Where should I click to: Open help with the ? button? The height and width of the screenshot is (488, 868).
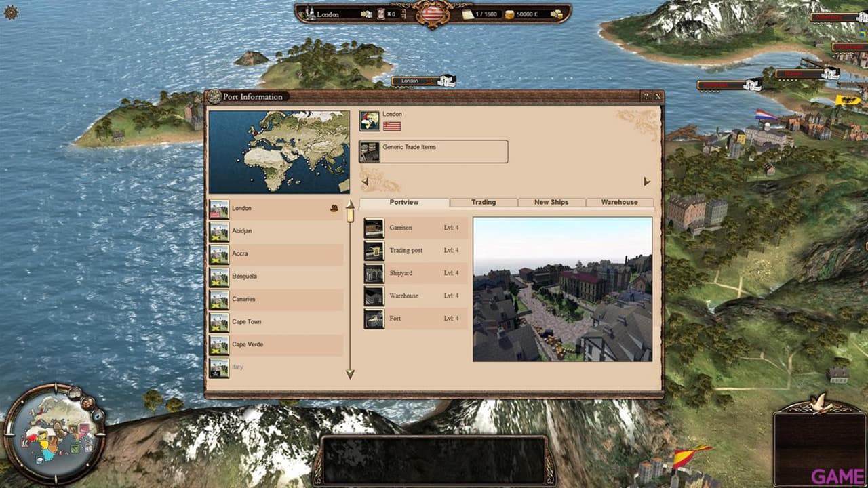click(646, 97)
